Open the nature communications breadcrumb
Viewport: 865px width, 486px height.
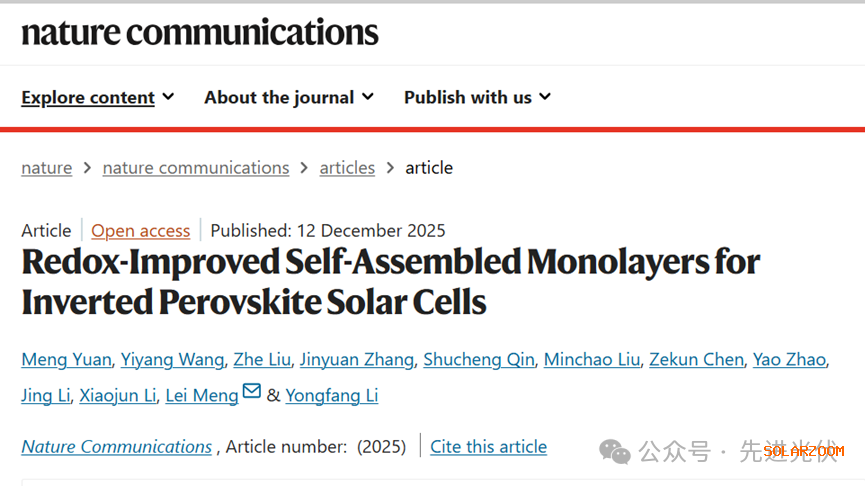click(195, 168)
